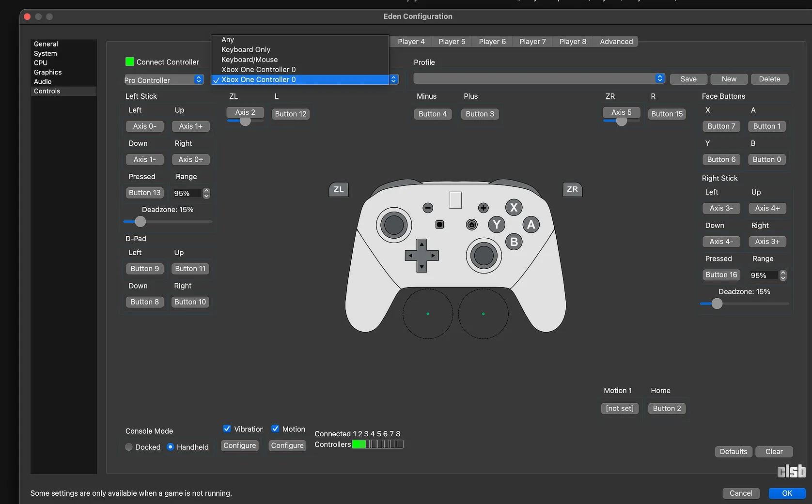Disable the Motion checkbox
This screenshot has height=504, width=812.
point(275,429)
